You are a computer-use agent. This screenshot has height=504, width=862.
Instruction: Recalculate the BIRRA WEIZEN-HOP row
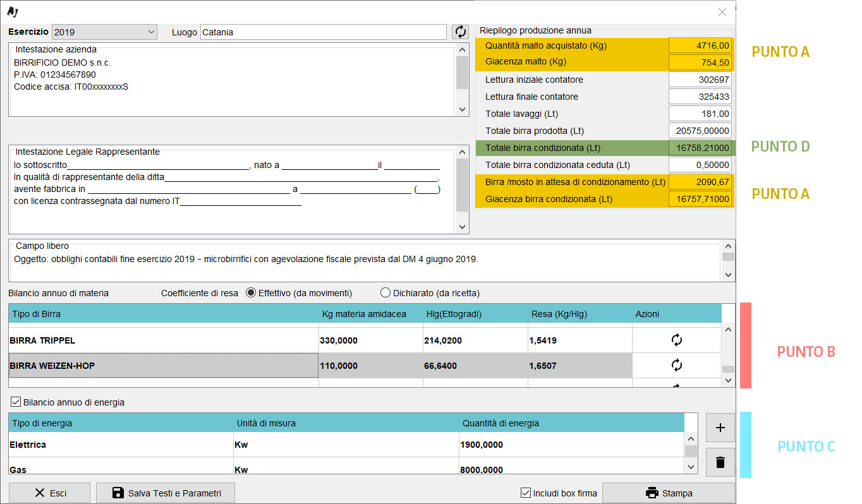pos(676,366)
